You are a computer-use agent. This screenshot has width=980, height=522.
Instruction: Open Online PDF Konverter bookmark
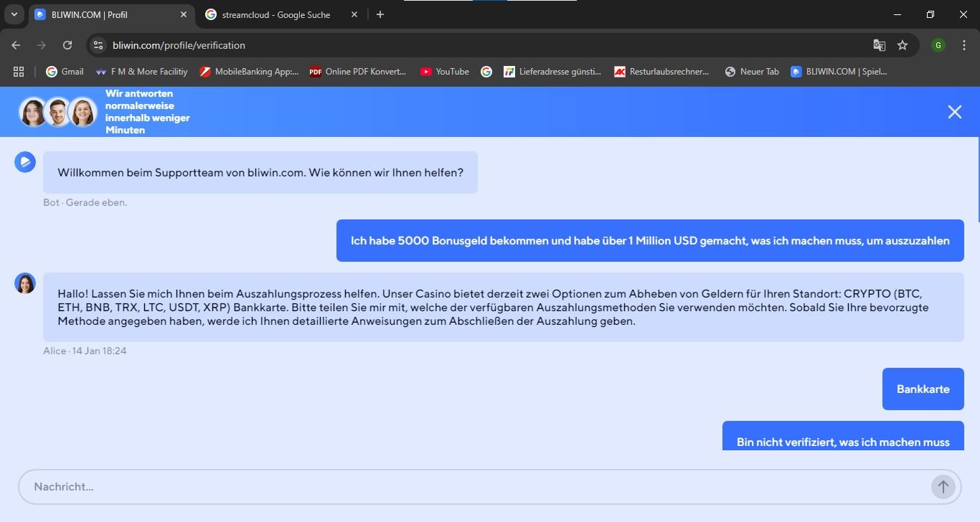pos(357,72)
